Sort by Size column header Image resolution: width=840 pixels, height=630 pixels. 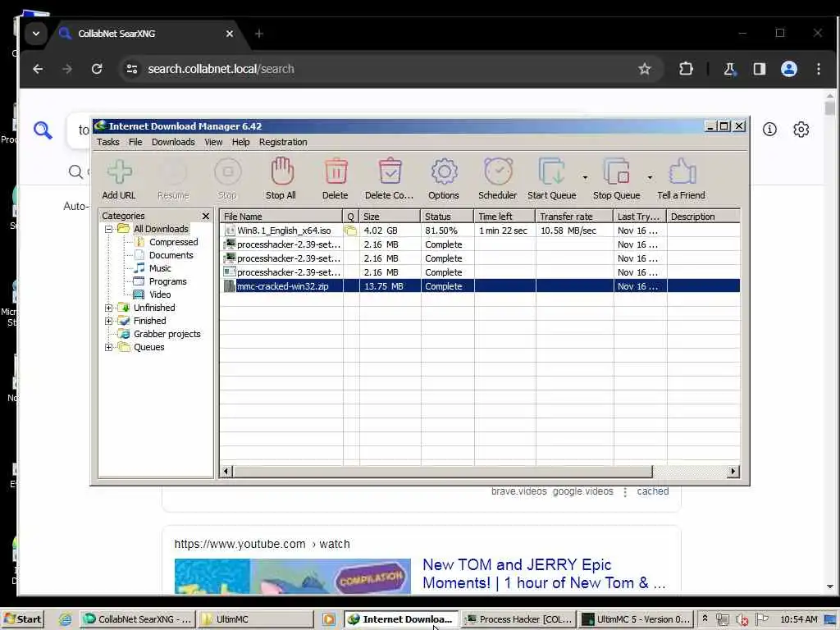(x=390, y=217)
